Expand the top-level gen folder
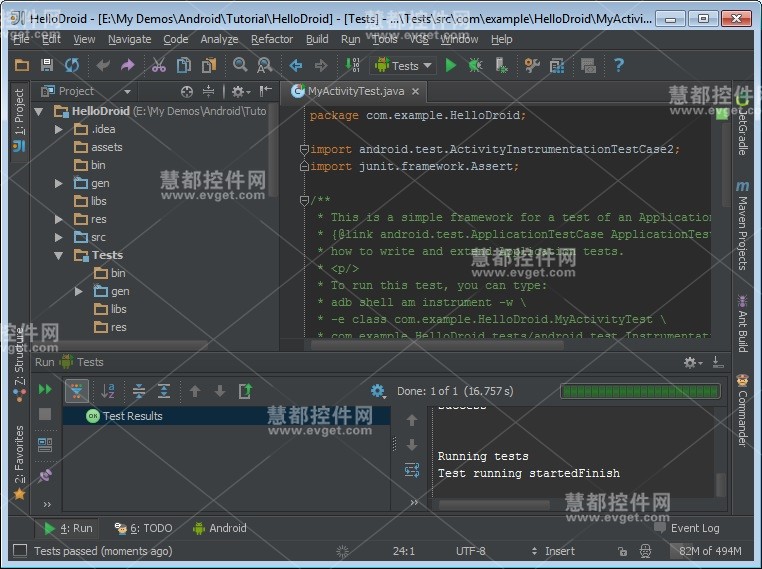 point(59,184)
